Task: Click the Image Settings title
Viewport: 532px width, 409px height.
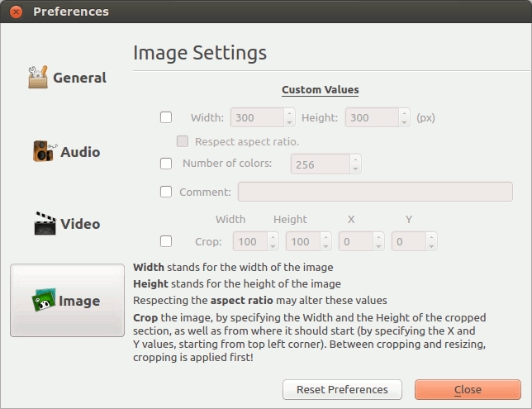Action: point(200,53)
